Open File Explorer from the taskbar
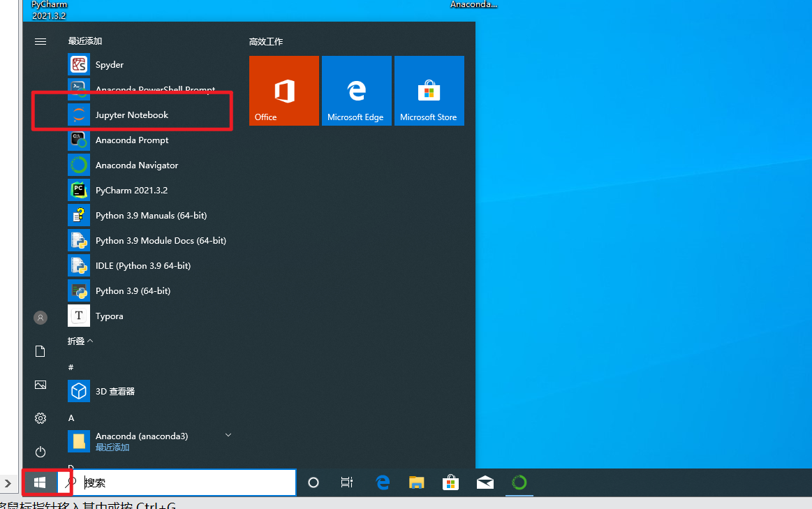Screen dimensions: 812x509 pos(416,482)
